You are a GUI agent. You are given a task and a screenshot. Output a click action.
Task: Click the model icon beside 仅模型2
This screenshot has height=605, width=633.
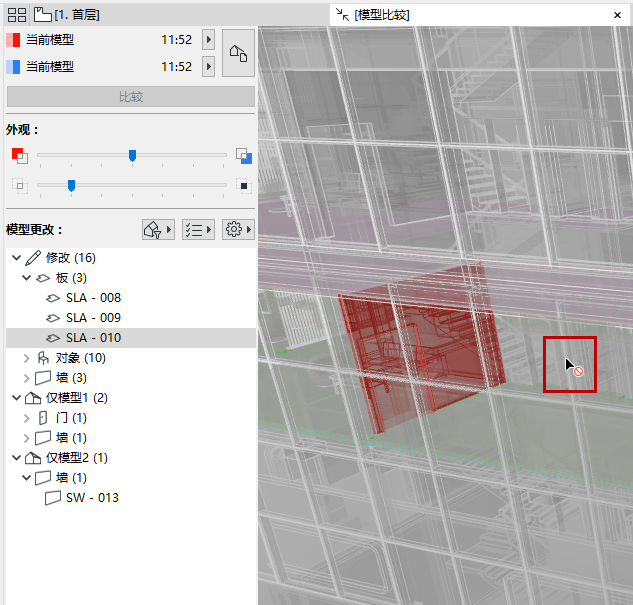(33, 458)
